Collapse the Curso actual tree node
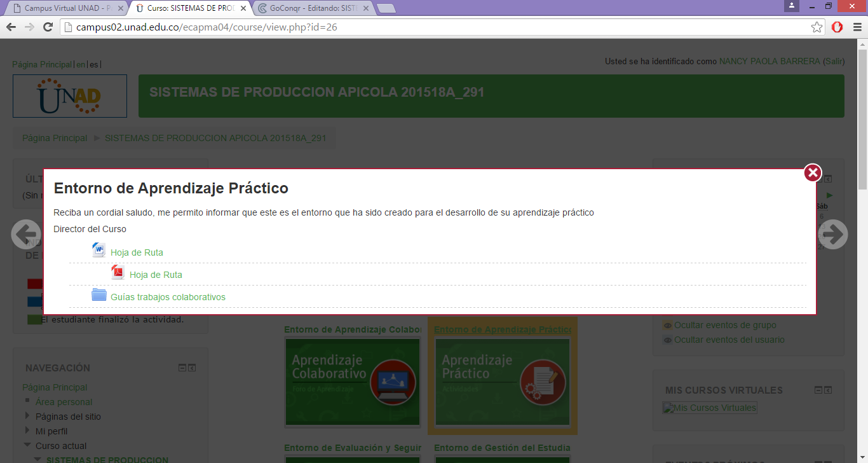The width and height of the screenshot is (868, 463). click(x=27, y=445)
